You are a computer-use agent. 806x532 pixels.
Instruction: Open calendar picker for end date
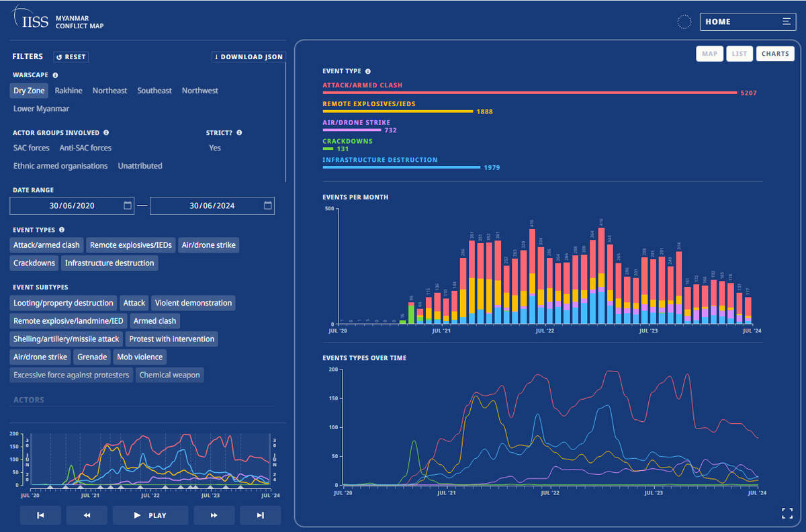(x=268, y=206)
